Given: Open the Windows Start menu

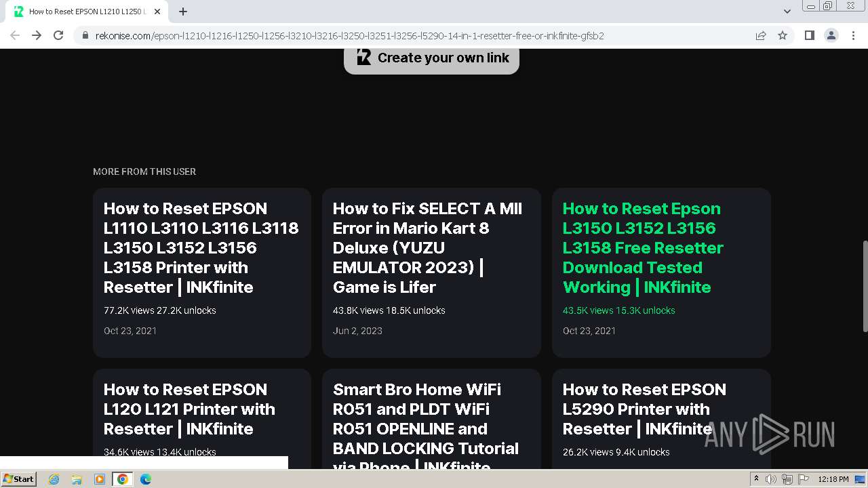Looking at the screenshot, I should 19,479.
